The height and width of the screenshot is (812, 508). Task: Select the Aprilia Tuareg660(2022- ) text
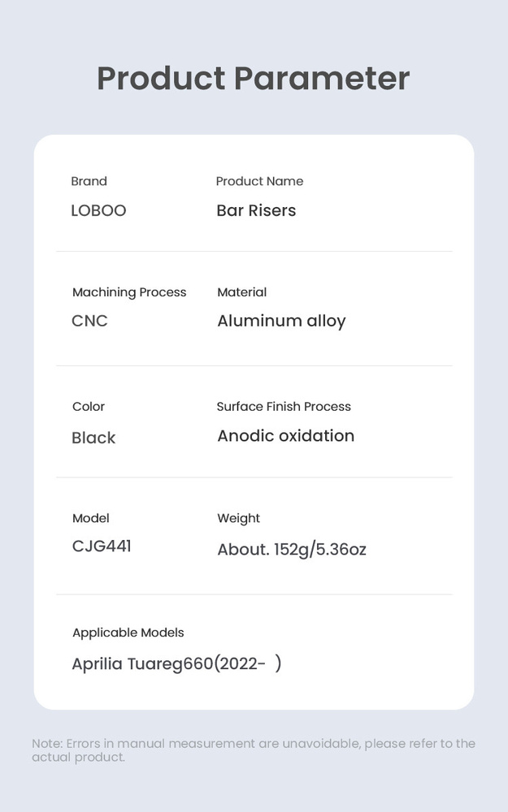tap(176, 664)
